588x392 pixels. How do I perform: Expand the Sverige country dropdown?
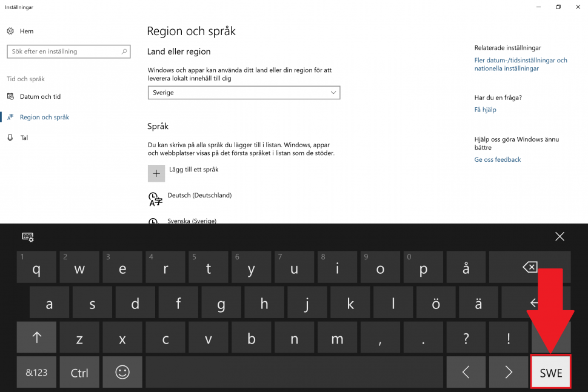click(244, 93)
